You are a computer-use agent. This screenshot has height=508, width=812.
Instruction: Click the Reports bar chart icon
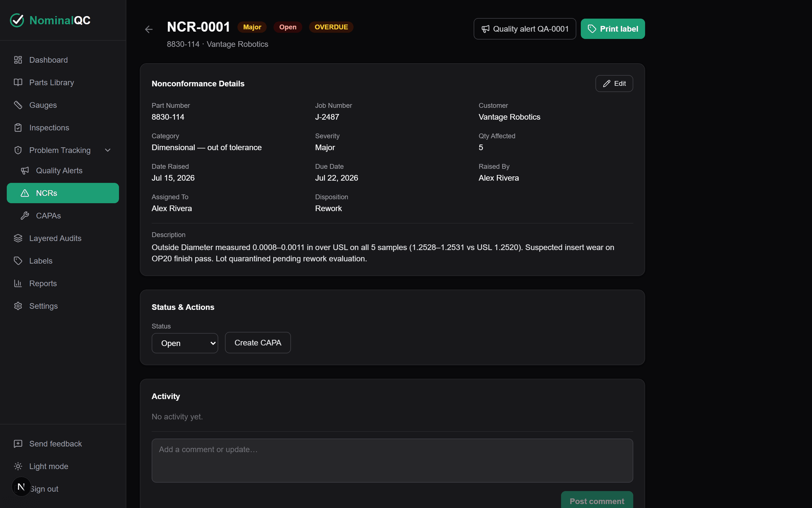tap(18, 283)
